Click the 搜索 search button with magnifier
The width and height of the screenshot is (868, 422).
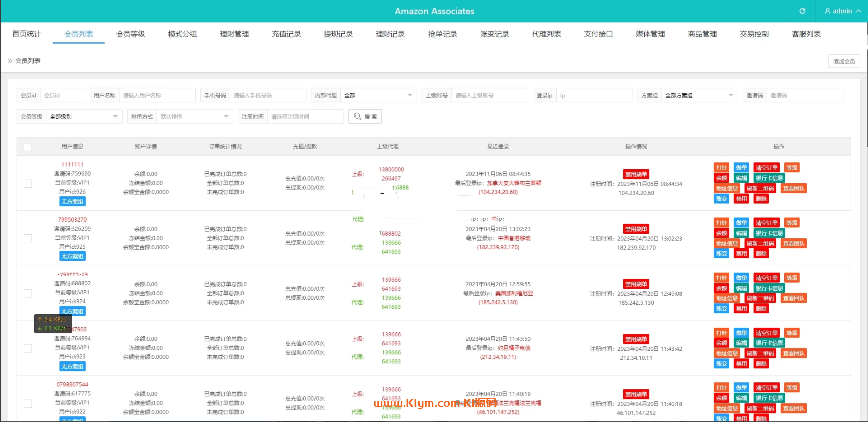click(x=365, y=116)
